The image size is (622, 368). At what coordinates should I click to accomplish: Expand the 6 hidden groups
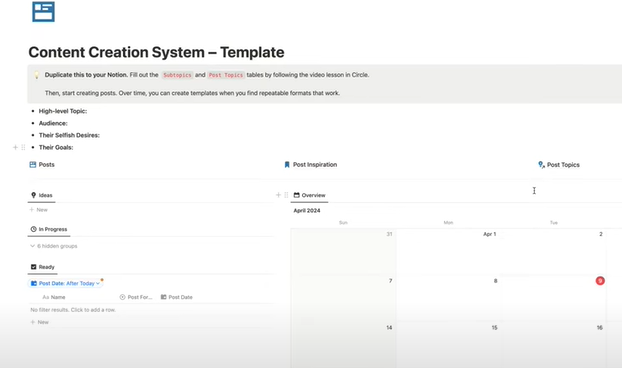point(54,246)
